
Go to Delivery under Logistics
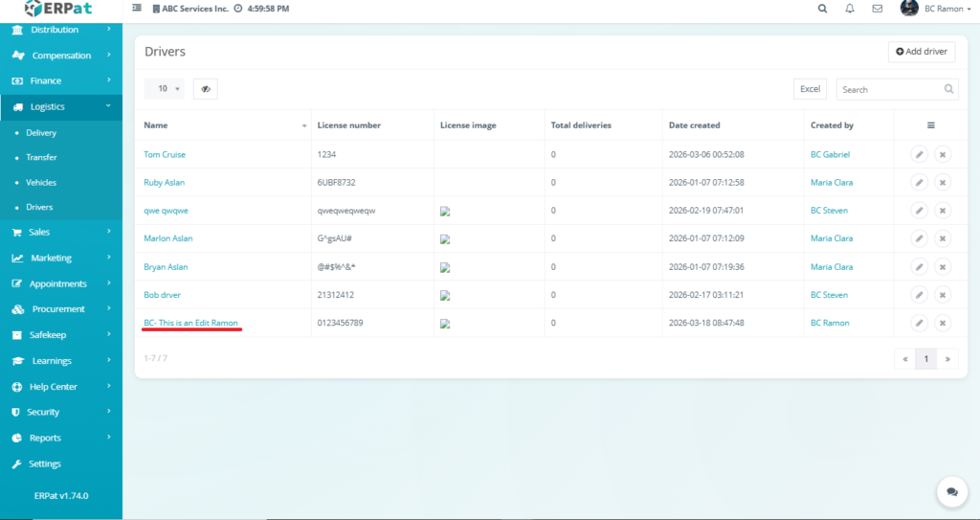pyautogui.click(x=41, y=133)
